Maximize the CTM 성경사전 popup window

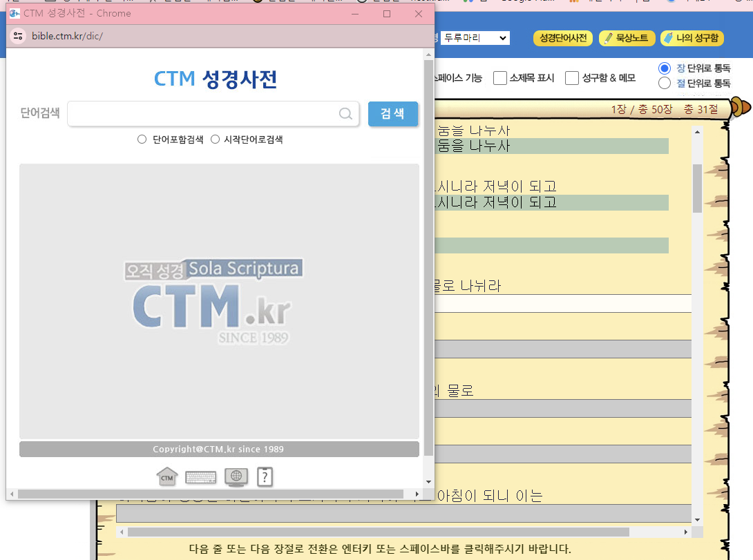(x=387, y=14)
